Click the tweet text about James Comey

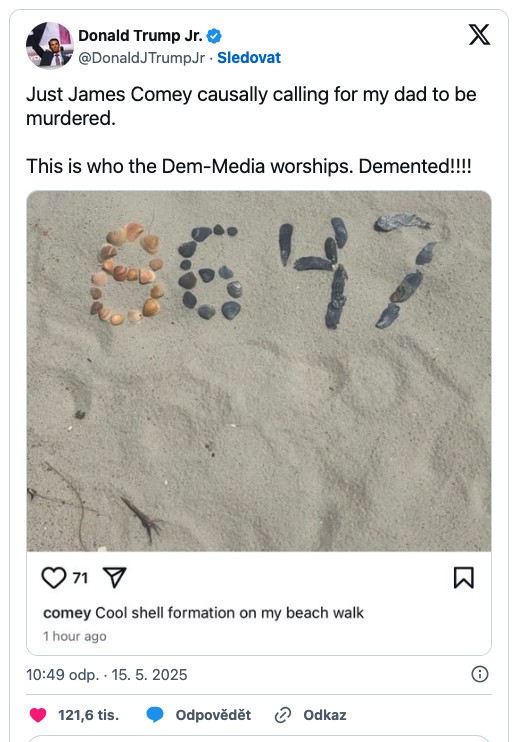pyautogui.click(x=251, y=130)
